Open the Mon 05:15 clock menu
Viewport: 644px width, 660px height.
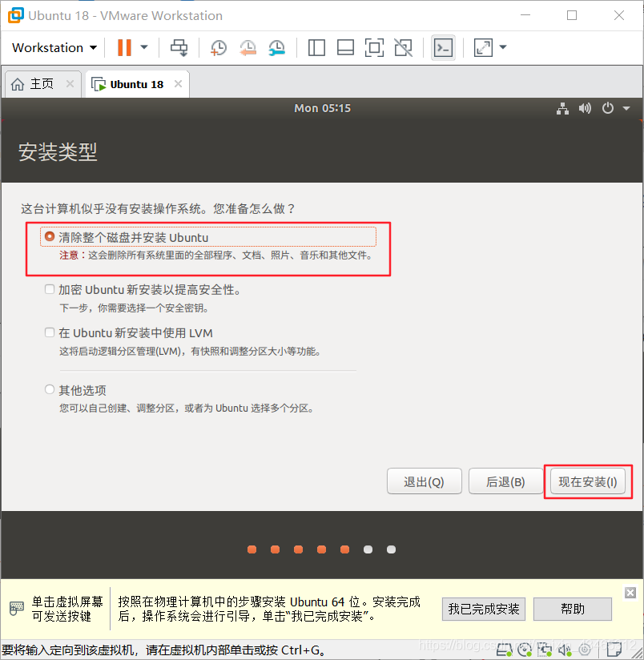pos(323,108)
